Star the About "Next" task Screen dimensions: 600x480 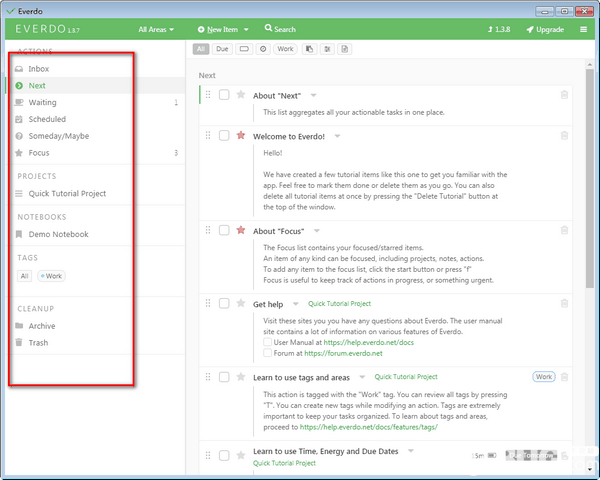(241, 94)
